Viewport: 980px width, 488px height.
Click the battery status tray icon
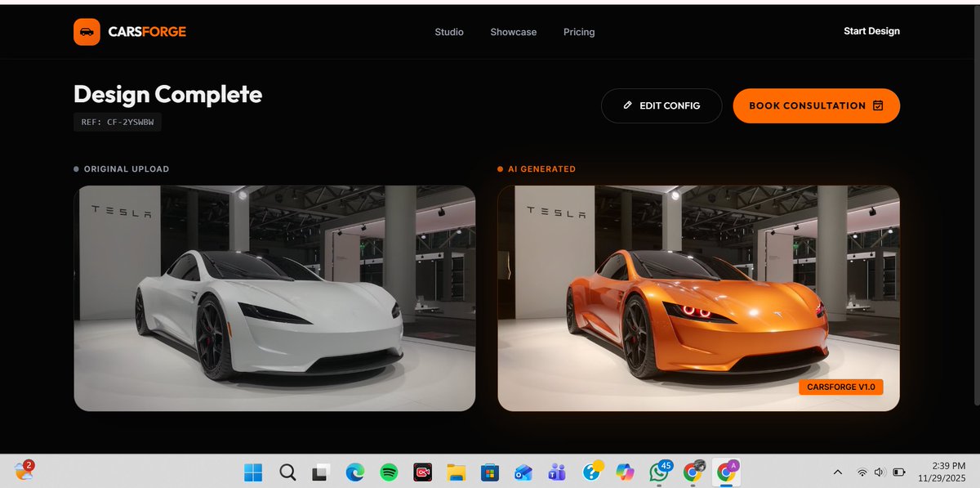coord(899,472)
